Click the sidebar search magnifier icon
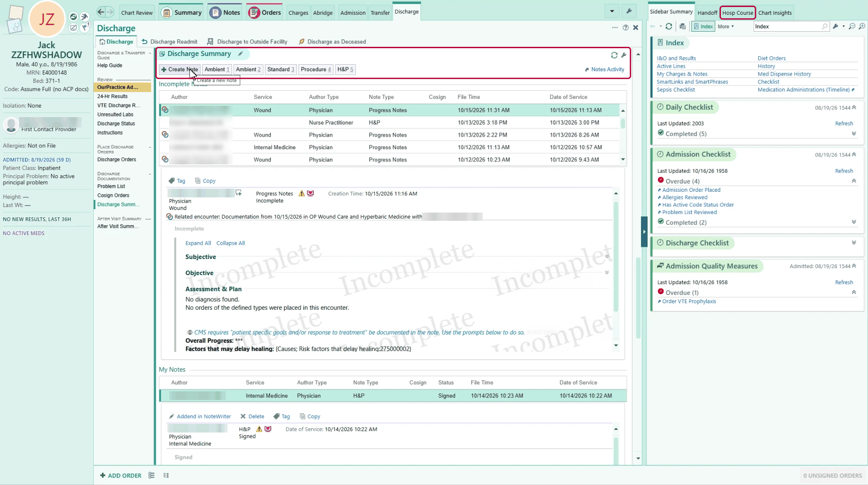The height and width of the screenshot is (485, 868). (825, 26)
